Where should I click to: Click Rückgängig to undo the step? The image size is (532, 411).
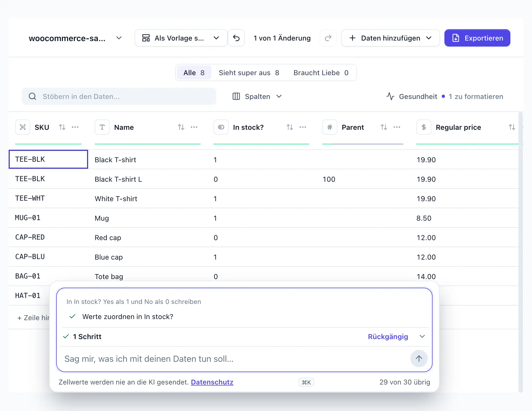click(x=388, y=337)
